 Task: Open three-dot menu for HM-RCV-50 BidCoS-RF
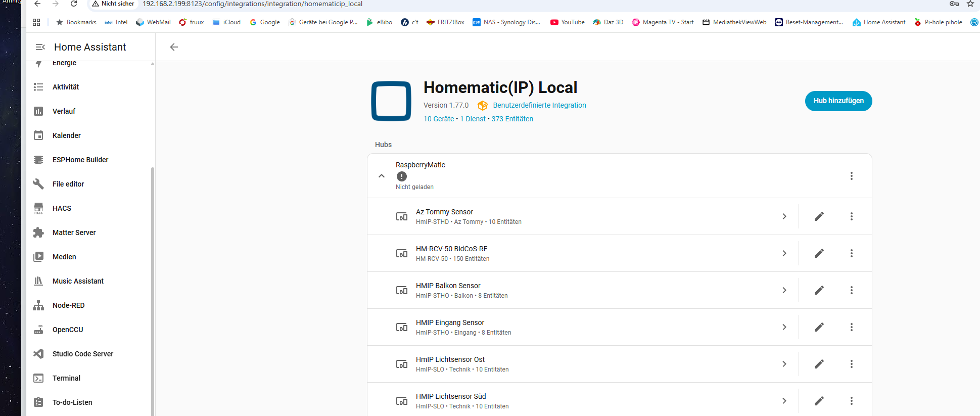(x=851, y=253)
